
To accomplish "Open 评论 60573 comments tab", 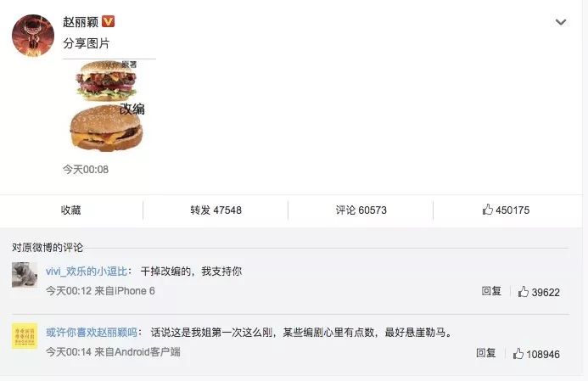I will 361,210.
